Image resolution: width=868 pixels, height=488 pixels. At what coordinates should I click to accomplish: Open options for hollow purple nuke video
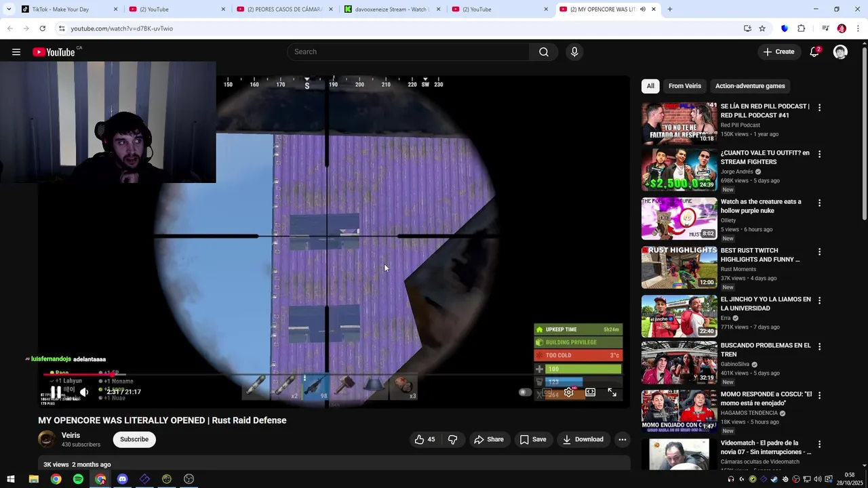[819, 203]
